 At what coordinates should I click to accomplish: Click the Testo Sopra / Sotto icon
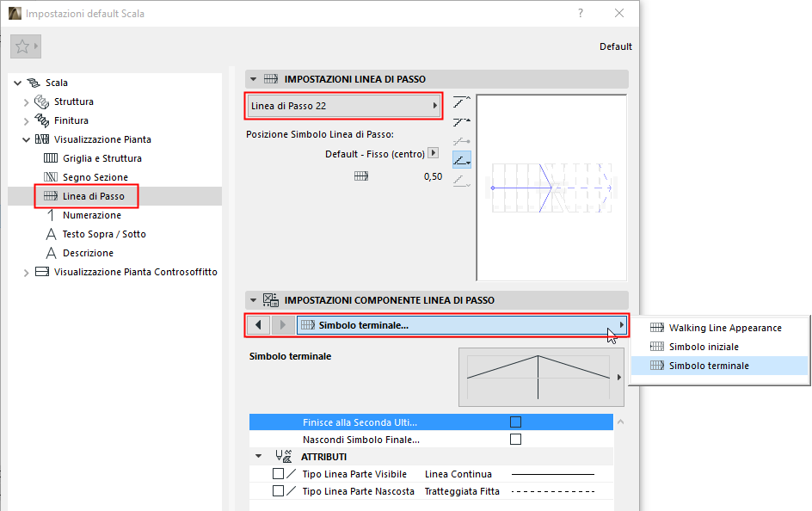point(51,234)
